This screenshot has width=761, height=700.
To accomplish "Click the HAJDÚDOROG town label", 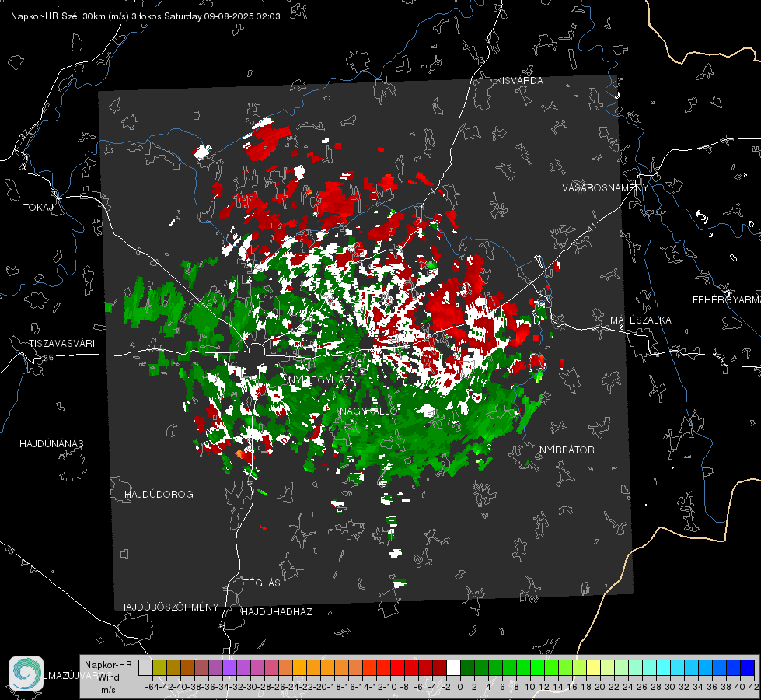I will point(159,494).
